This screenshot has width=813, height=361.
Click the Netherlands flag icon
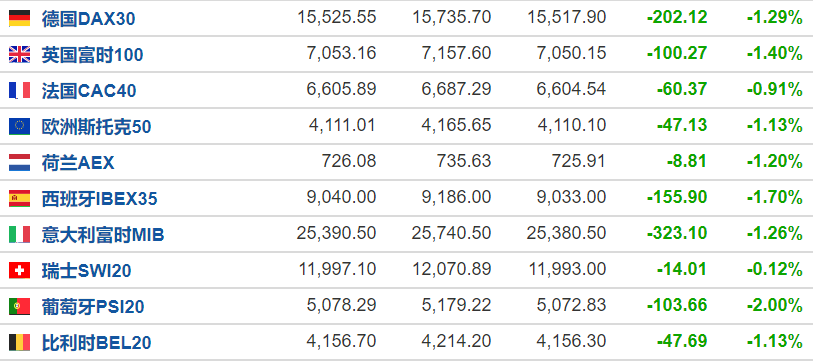(19, 162)
